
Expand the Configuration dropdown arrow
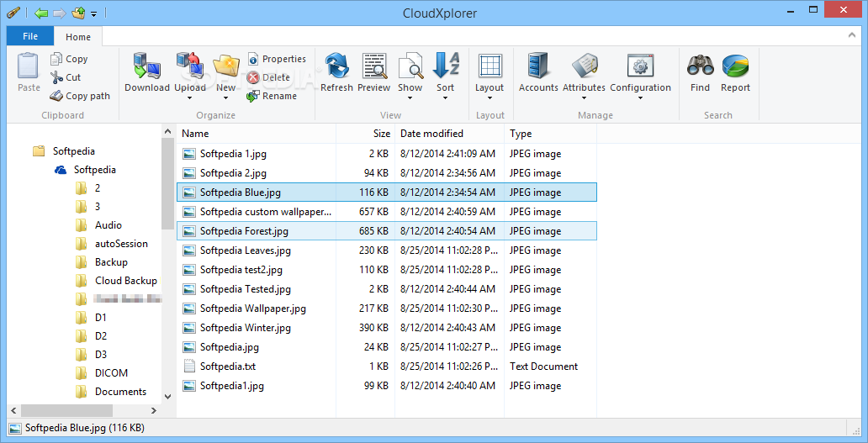tap(640, 98)
